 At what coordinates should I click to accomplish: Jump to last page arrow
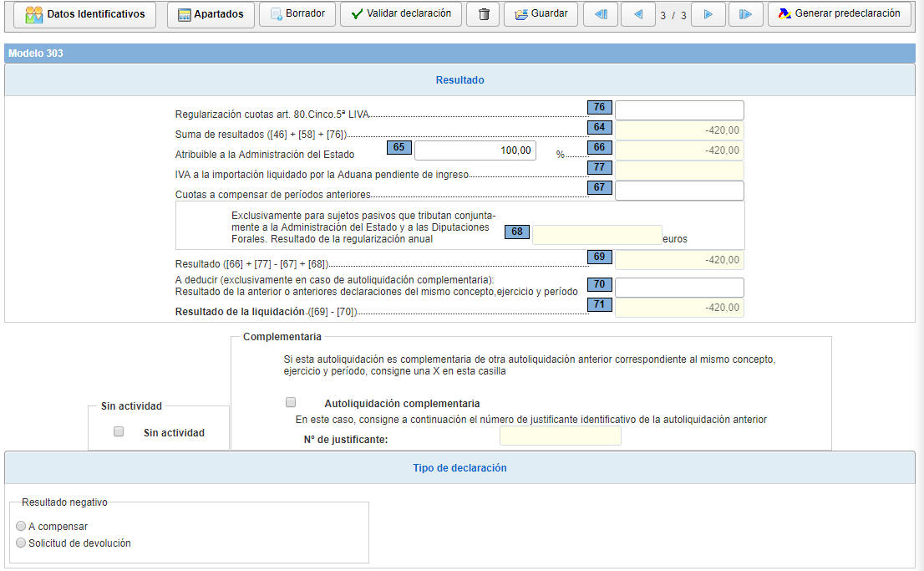click(x=745, y=14)
